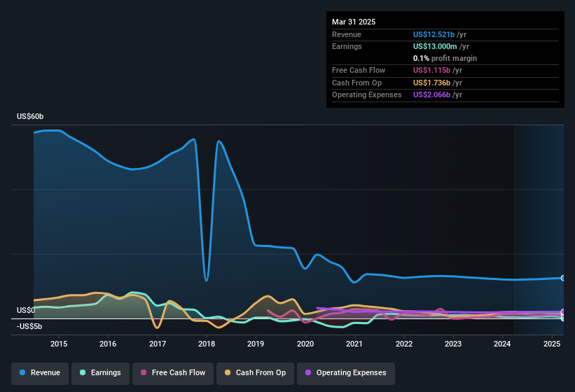Click the Cash From Op value US$1.736b

coord(431,83)
